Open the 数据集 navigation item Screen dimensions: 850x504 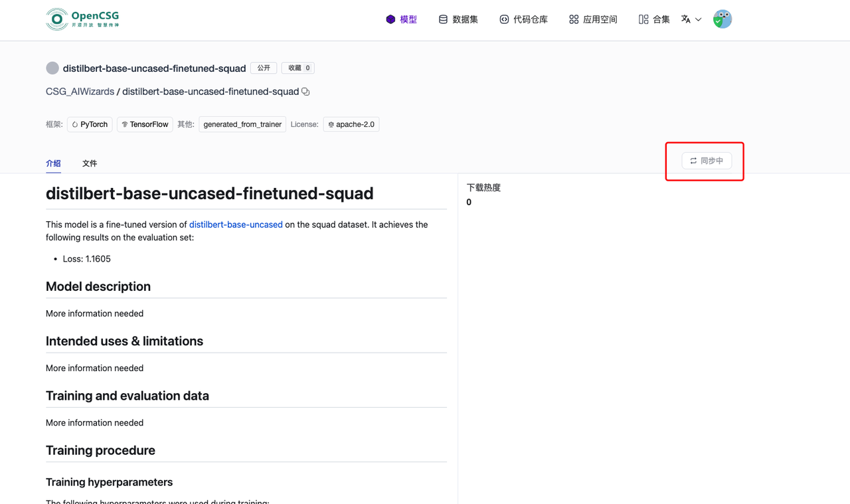coord(458,19)
